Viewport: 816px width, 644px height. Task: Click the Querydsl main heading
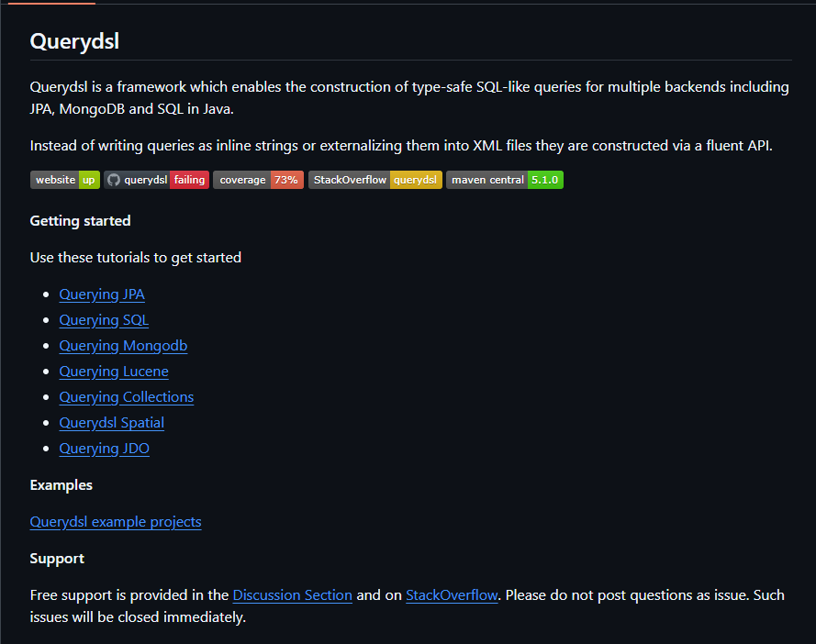[x=75, y=41]
